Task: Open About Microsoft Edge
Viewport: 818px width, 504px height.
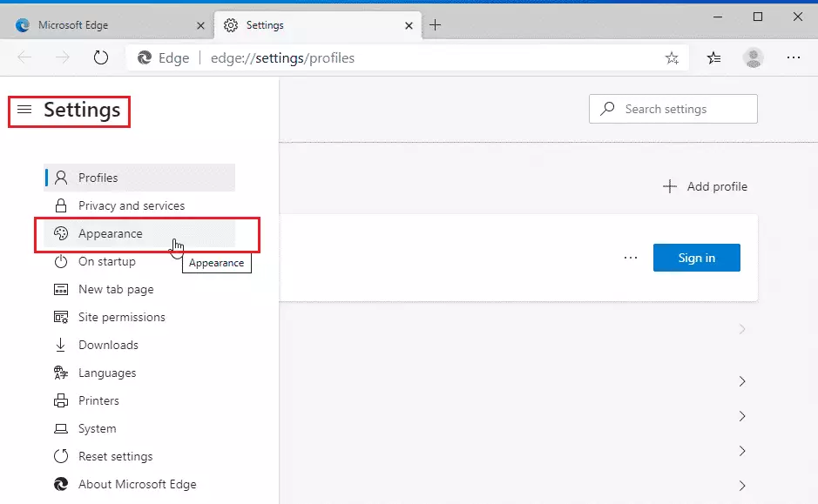Action: tap(139, 484)
